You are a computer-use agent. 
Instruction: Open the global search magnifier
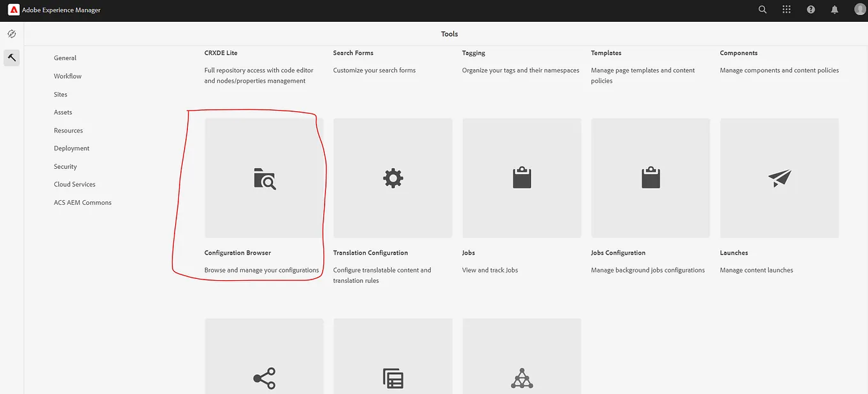[x=763, y=9]
